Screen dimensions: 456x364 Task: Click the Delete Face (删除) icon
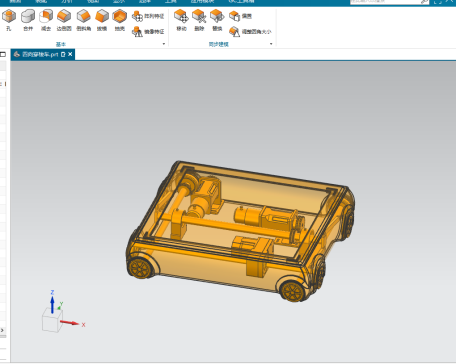(x=199, y=20)
